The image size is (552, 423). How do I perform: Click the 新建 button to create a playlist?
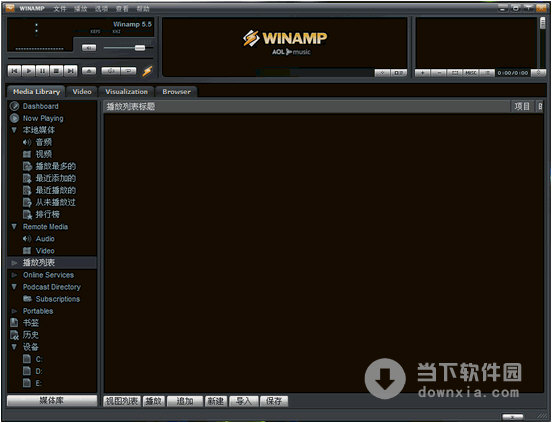click(215, 401)
